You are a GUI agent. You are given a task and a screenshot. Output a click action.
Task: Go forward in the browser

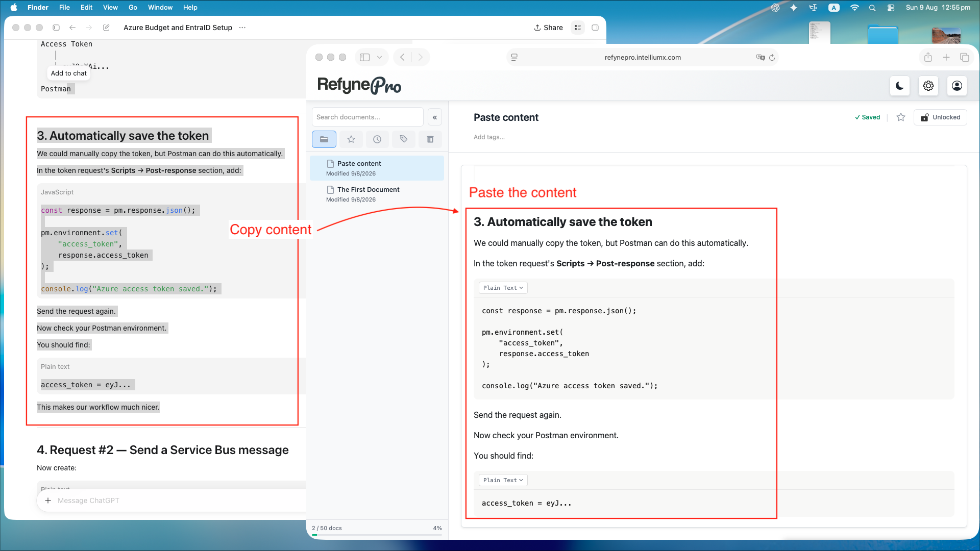tap(420, 57)
